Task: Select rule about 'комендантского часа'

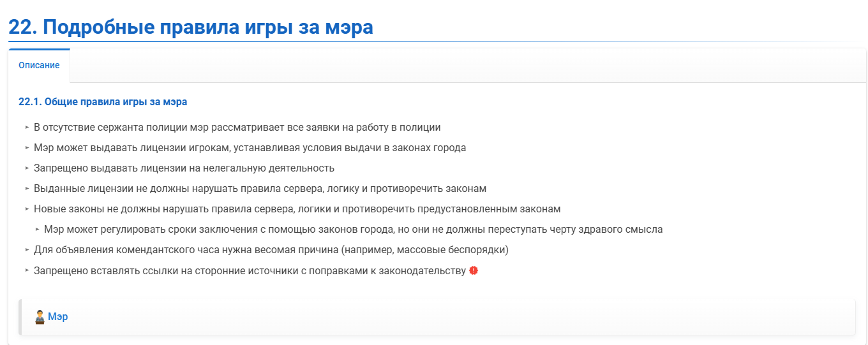Action: pyautogui.click(x=271, y=250)
